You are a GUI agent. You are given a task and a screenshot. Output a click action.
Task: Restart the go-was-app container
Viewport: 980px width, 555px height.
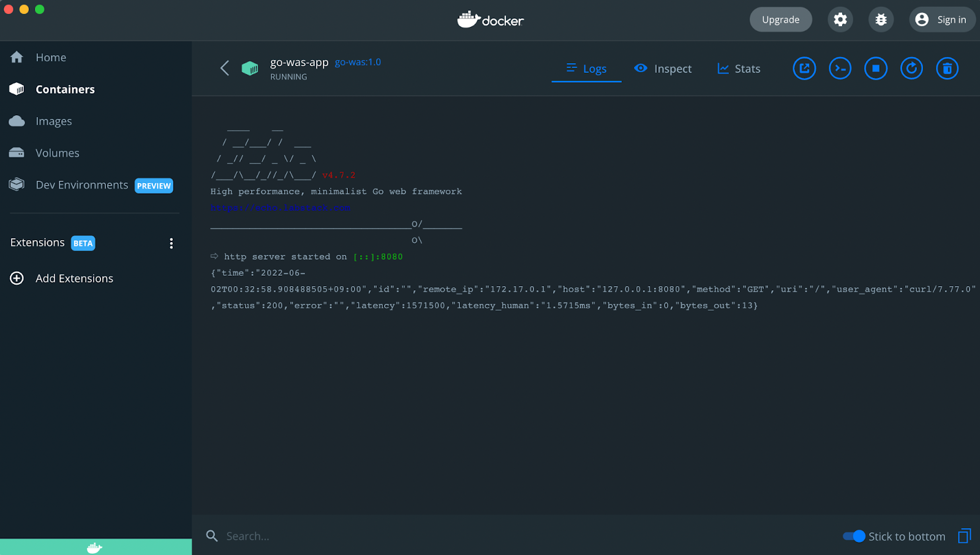pyautogui.click(x=911, y=68)
